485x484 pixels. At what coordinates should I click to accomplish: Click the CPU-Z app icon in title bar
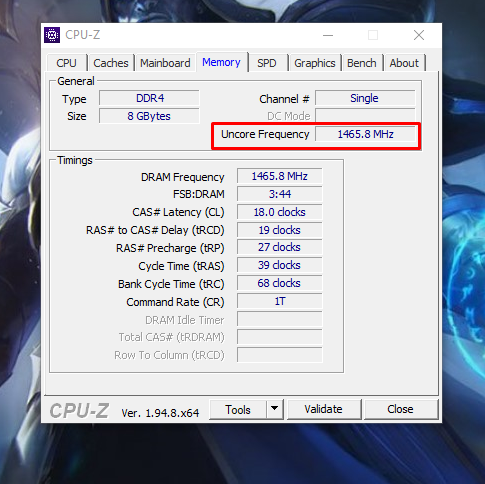click(52, 35)
